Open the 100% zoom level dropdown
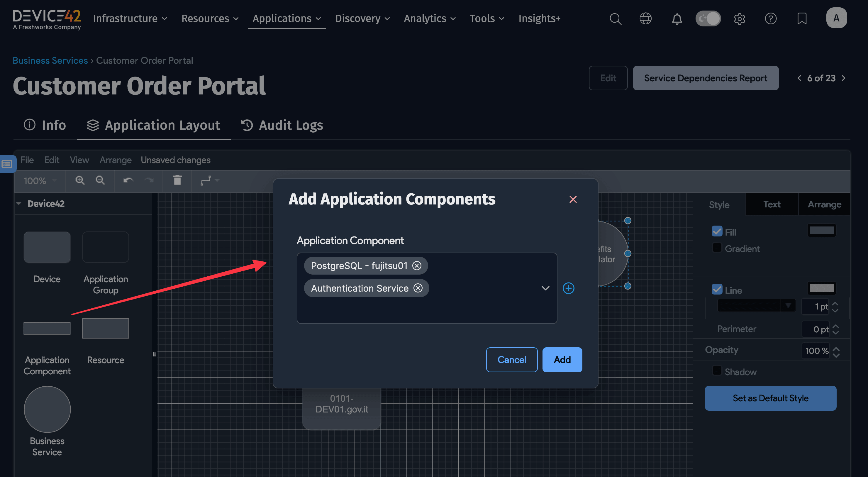This screenshot has width=868, height=477. coord(39,181)
